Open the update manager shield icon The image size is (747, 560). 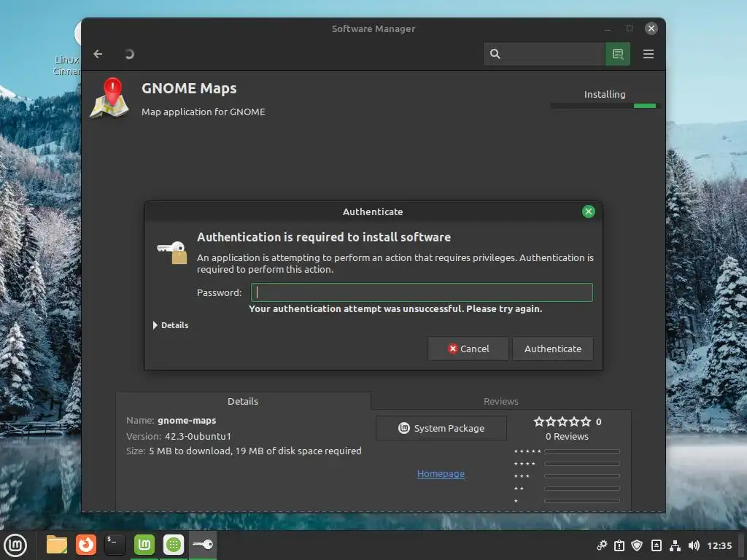[637, 545]
